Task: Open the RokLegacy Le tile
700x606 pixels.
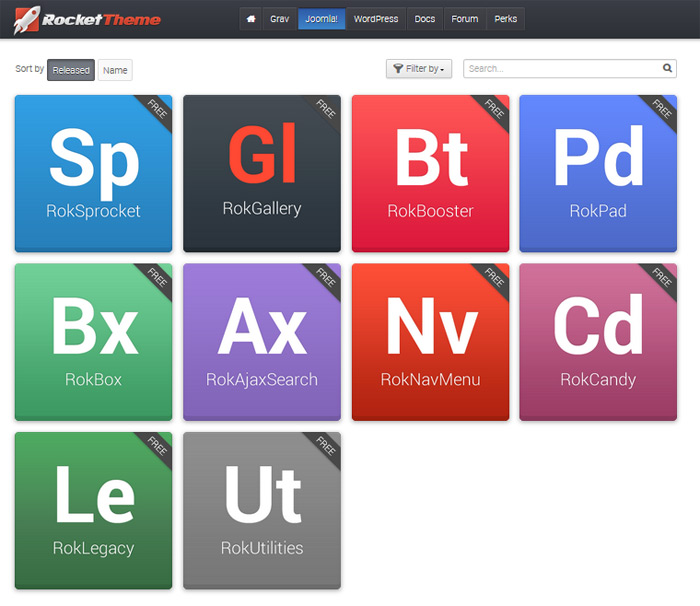Action: (x=93, y=510)
